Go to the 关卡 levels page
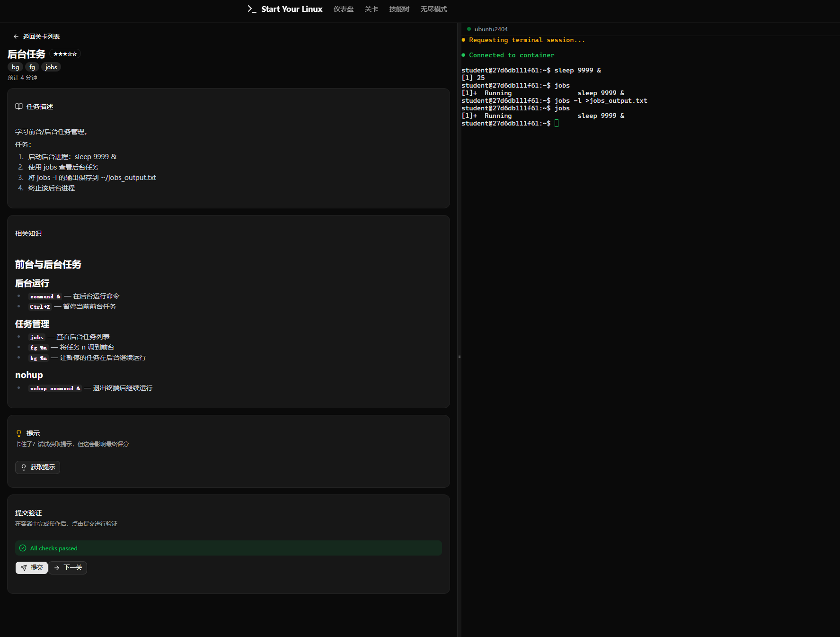840x637 pixels. tap(371, 9)
